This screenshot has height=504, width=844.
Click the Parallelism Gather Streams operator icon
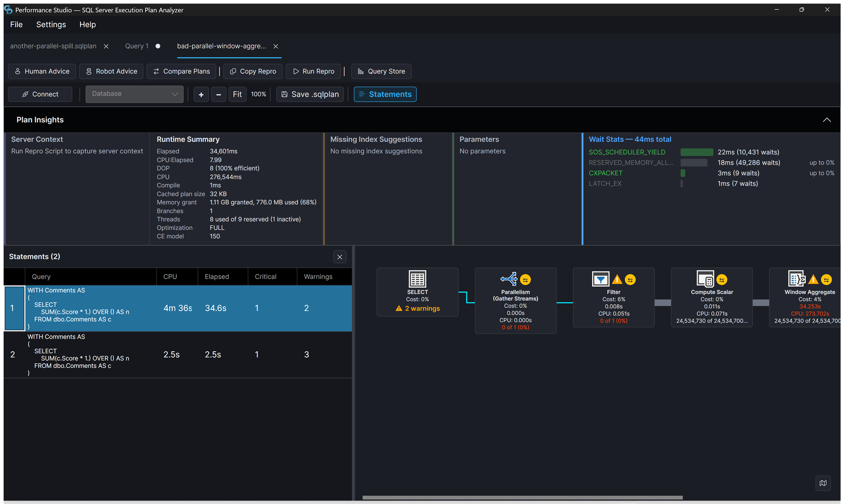(x=509, y=279)
